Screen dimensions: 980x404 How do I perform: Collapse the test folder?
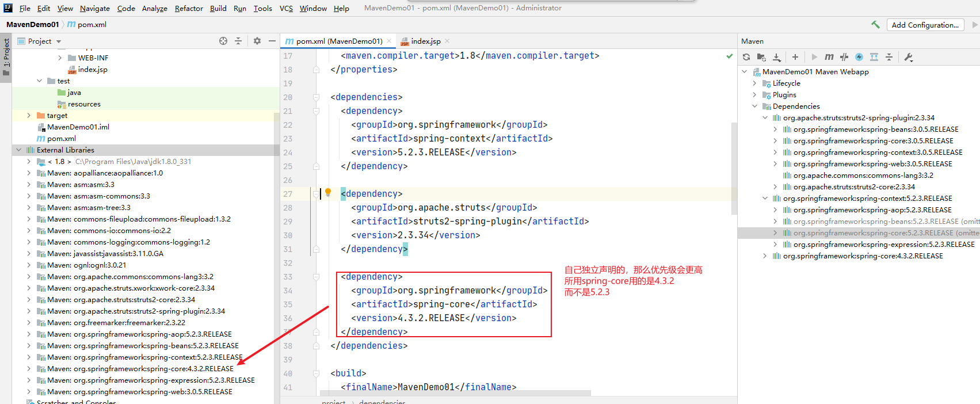coord(39,81)
